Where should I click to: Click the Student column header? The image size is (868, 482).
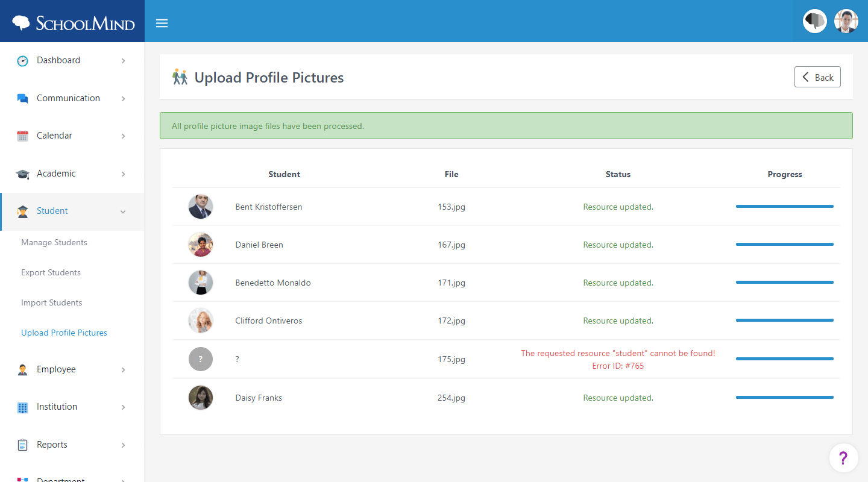click(x=284, y=174)
